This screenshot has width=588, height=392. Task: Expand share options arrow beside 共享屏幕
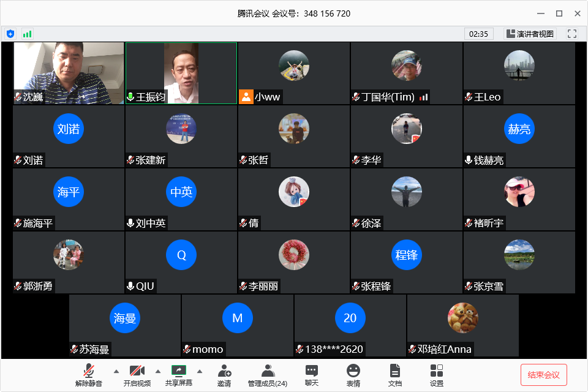click(x=199, y=371)
